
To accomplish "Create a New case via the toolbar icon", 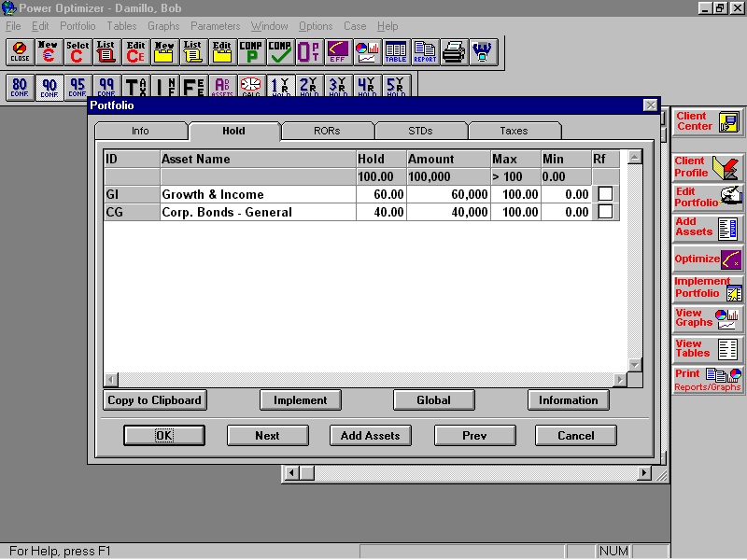I will [48, 53].
